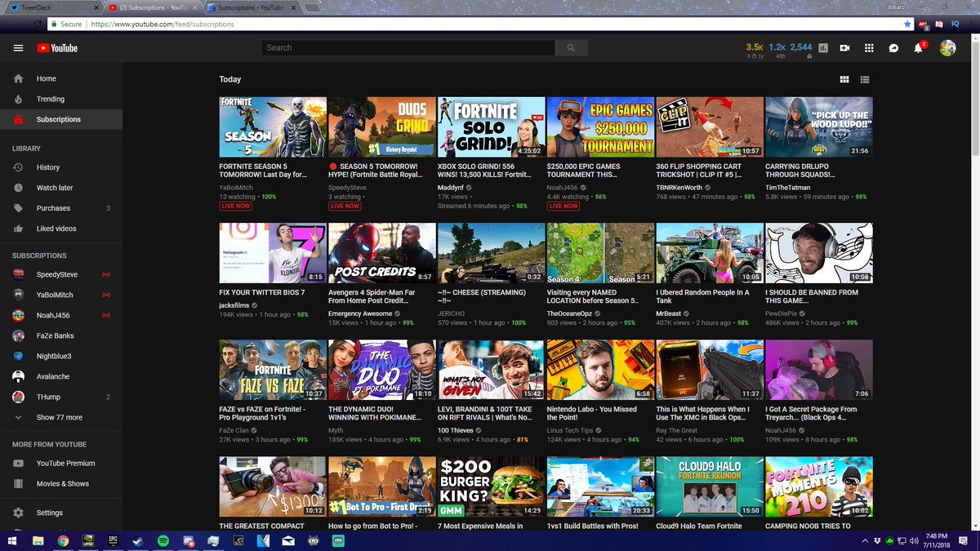Open Steam from the taskbar

[x=138, y=540]
